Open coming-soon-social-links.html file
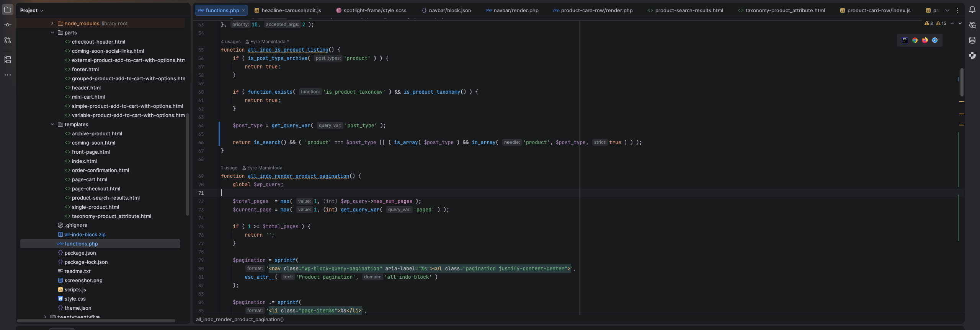 click(x=108, y=51)
